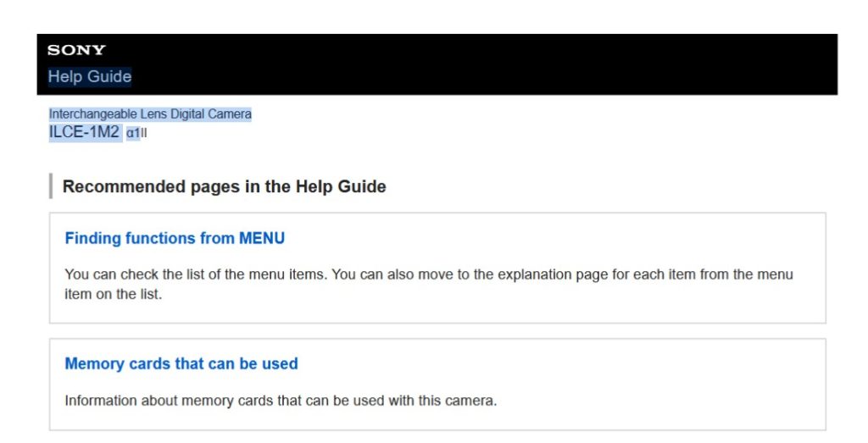Click the word 'Guide' in the black header
Image resolution: width=868 pixels, height=443 pixels.
click(110, 76)
